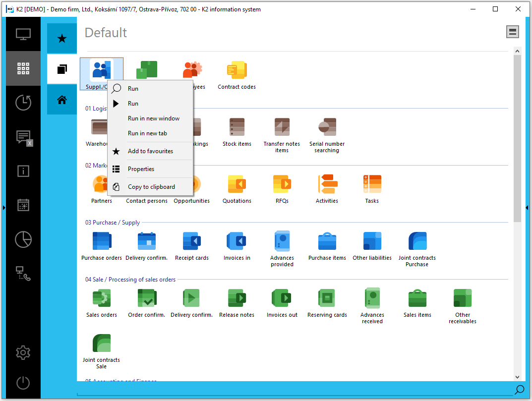The image size is (532, 401).
Task: Open Joint contracts Purchase module
Action: pyautogui.click(x=417, y=249)
